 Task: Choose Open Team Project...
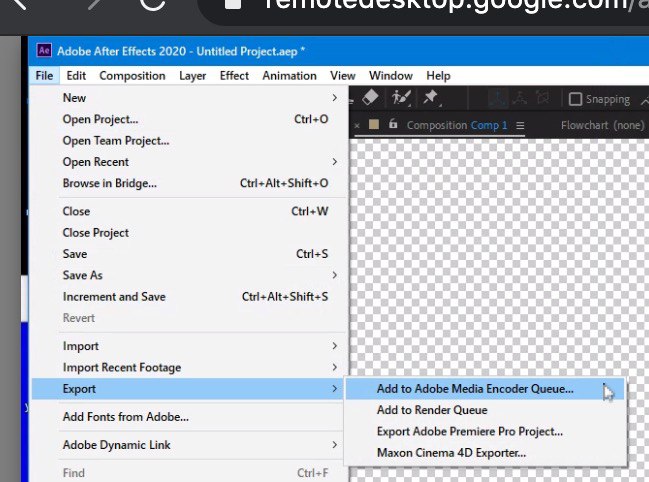point(188,141)
